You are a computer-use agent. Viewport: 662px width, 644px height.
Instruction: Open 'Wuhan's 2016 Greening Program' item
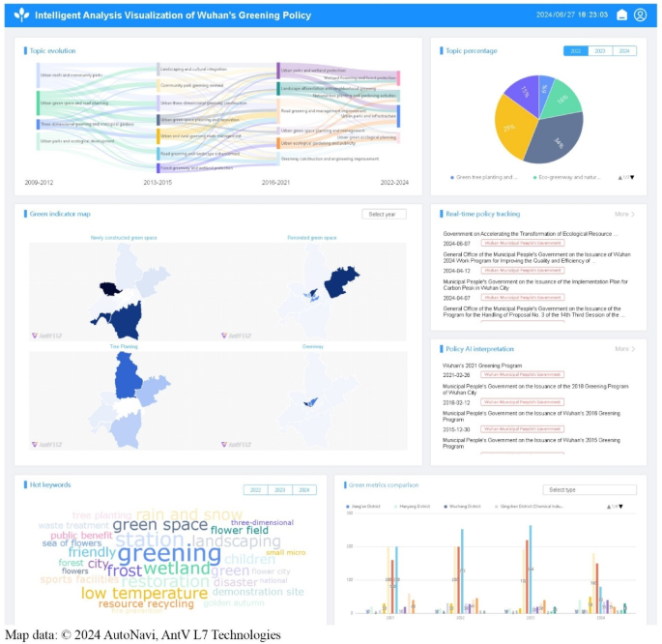point(532,417)
